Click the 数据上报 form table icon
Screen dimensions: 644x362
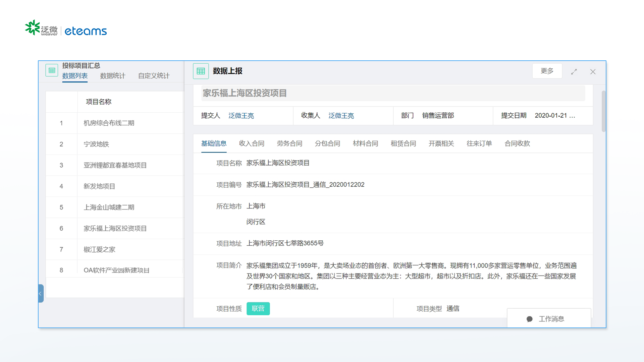(201, 71)
